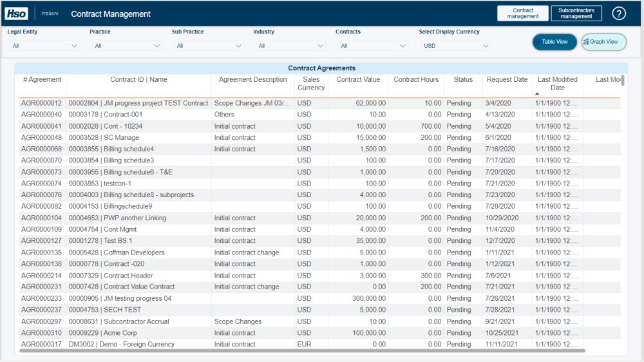The width and height of the screenshot is (644, 362).
Task: Select agreement AGR0000040
Action: pos(41,115)
